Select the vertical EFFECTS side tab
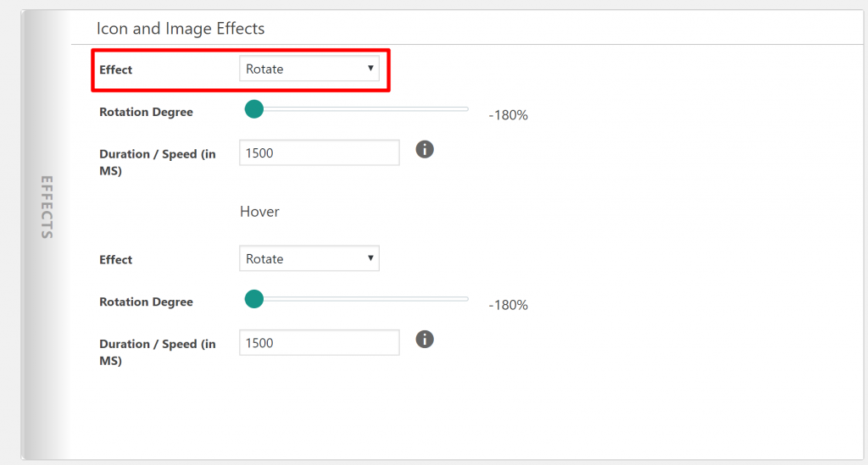The width and height of the screenshot is (868, 465). point(47,208)
